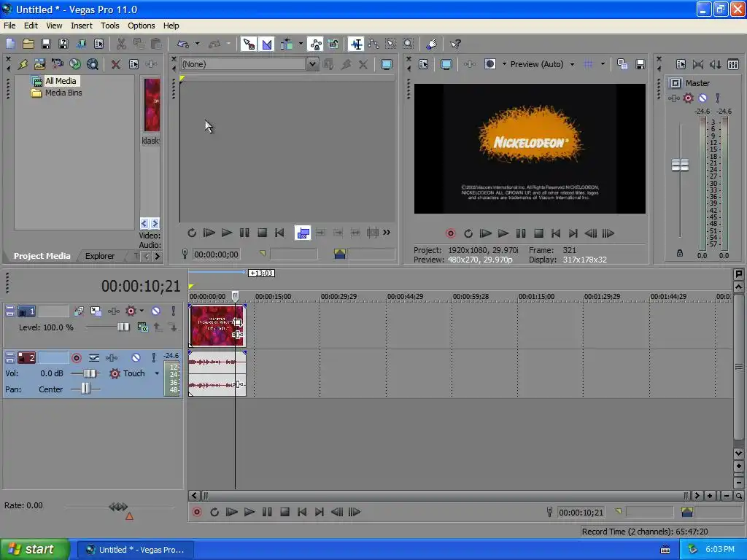Open the Edit menu
This screenshot has height=560, width=747.
tap(31, 26)
